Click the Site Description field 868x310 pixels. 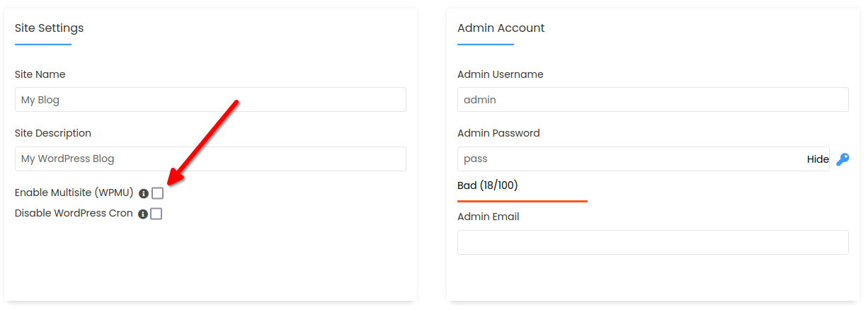[x=210, y=159]
